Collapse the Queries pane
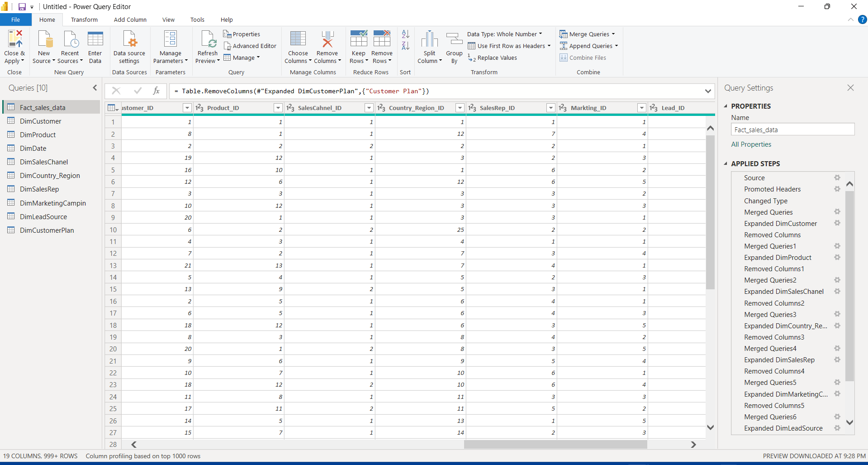 95,87
